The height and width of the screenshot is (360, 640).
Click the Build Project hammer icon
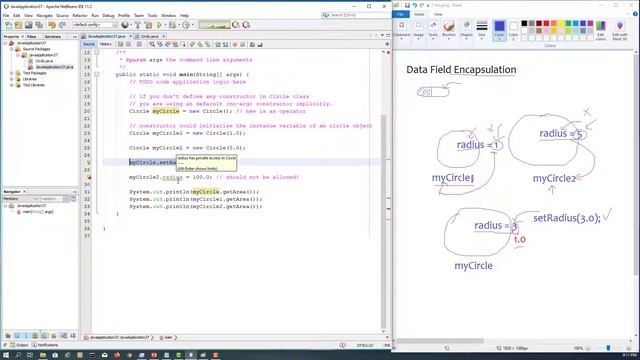pos(138,25)
